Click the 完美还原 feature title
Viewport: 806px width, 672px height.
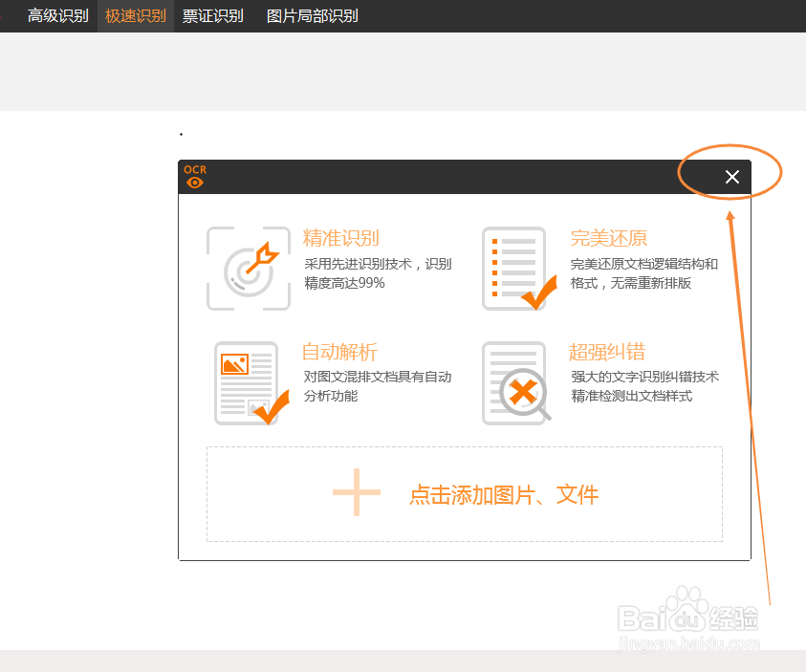[609, 238]
